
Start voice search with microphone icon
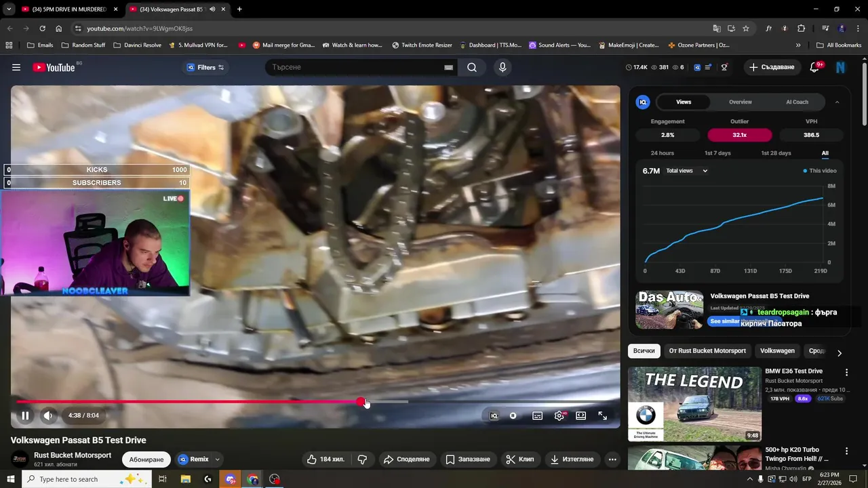502,67
